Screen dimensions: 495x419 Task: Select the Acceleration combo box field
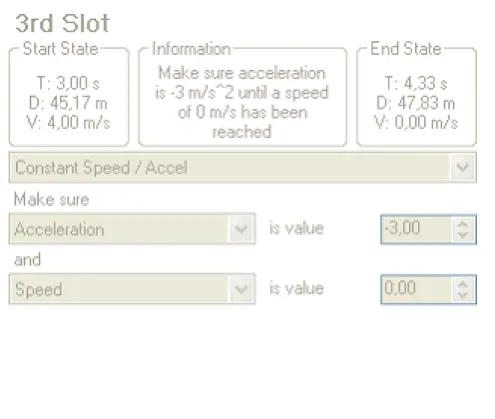coord(132,229)
